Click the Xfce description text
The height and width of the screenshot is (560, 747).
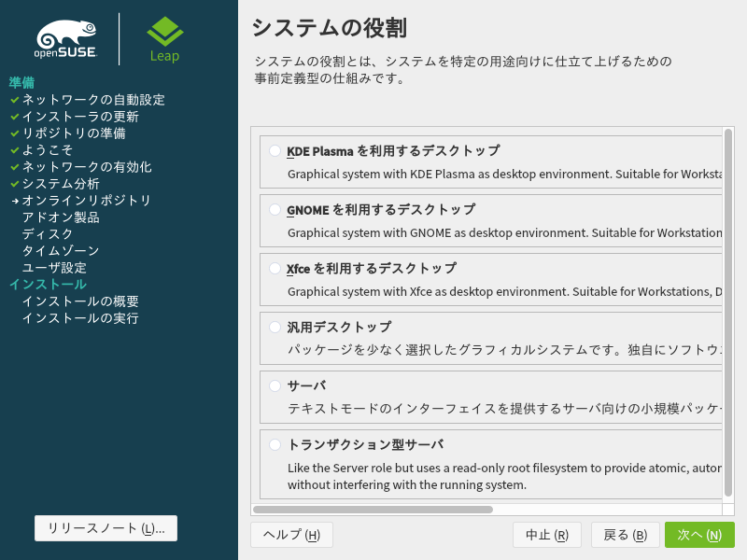[x=504, y=291]
